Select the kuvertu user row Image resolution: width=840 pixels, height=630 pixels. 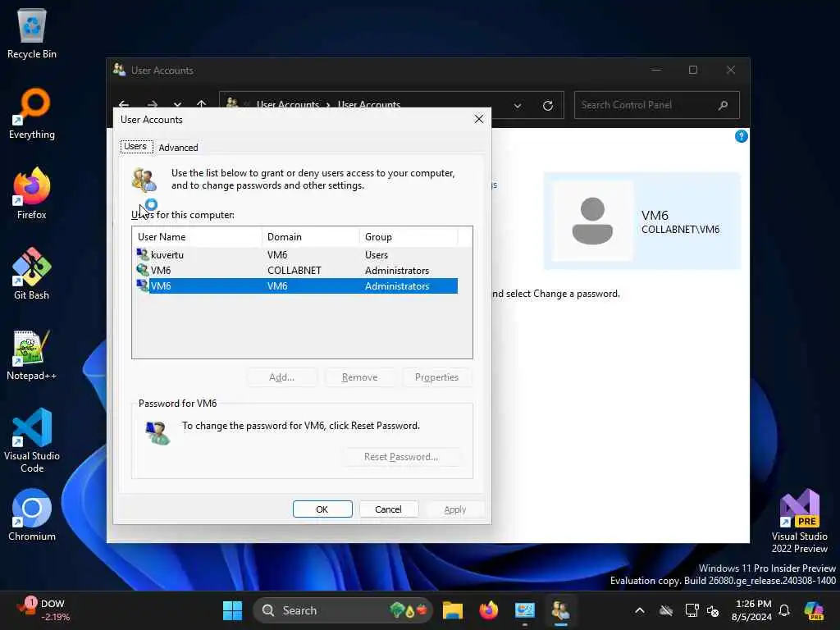coord(297,255)
